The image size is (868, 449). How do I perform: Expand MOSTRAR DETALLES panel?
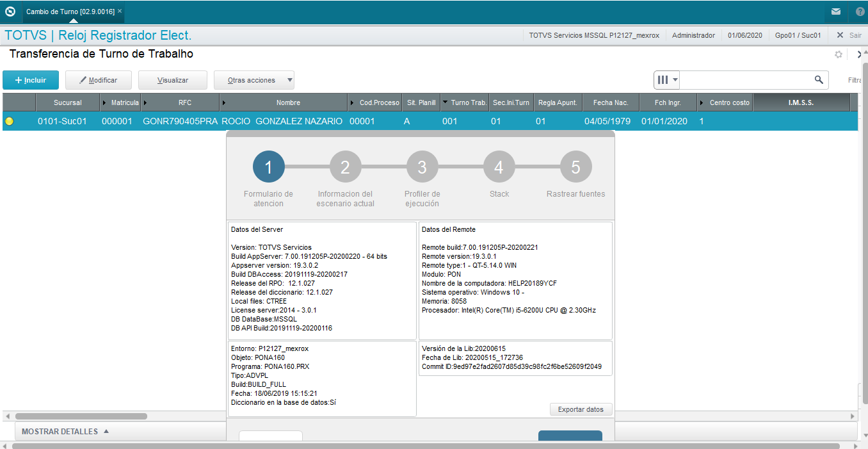point(65,432)
